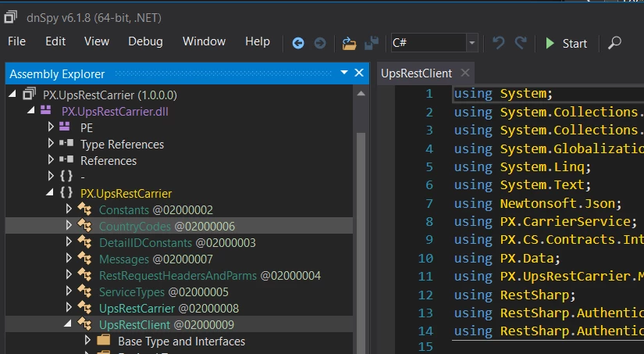Click the Redo arrow icon
This screenshot has height=354, width=644.
(521, 43)
